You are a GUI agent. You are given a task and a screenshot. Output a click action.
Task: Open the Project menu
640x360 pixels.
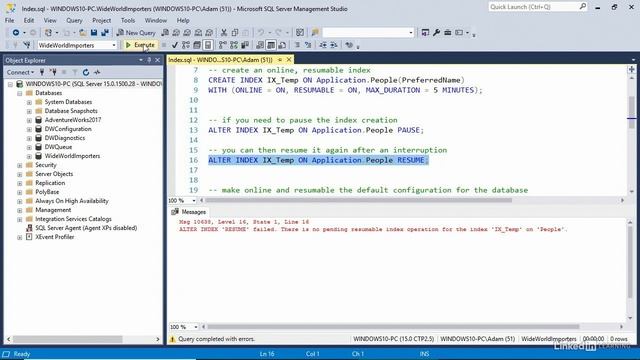click(101, 20)
